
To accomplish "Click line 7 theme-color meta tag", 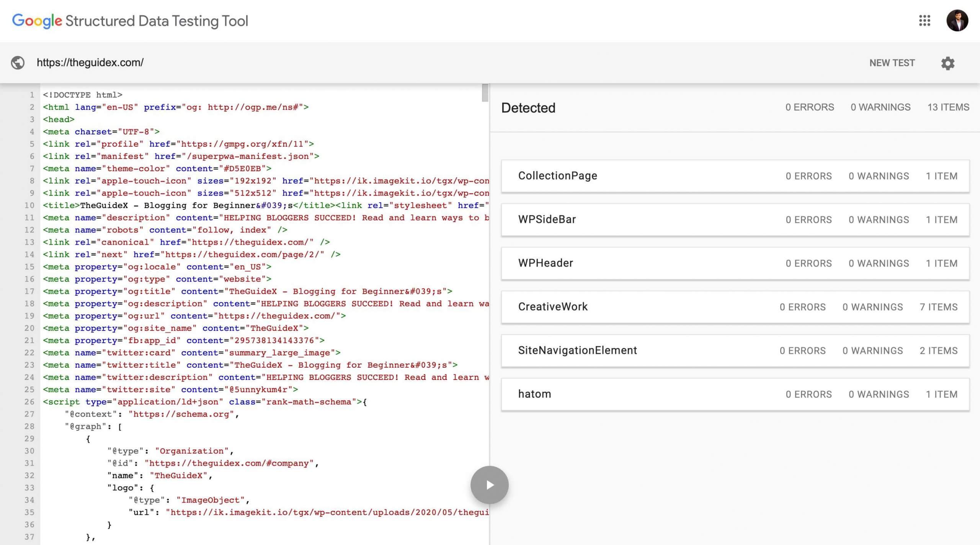I will click(157, 168).
